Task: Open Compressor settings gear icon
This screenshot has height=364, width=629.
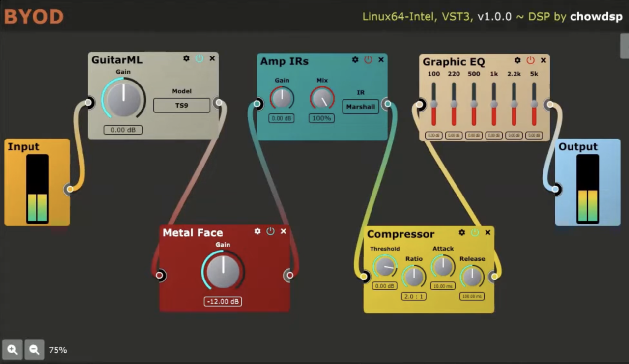Action: (x=462, y=233)
